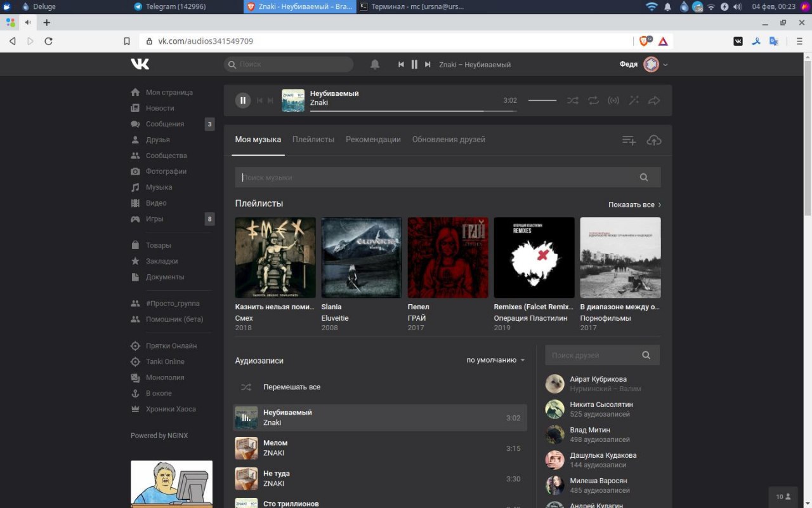Open the Федя profile dropdown menu

(x=644, y=64)
